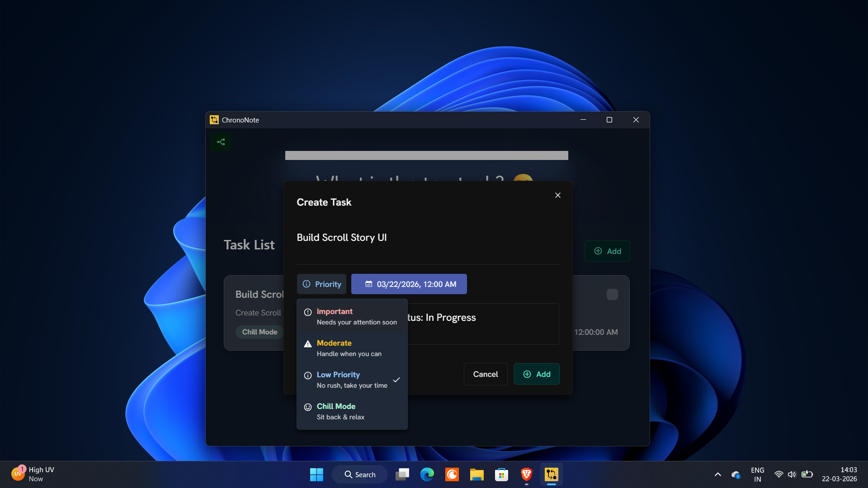
Task: Toggle the Priority dropdown button
Action: pos(321,284)
